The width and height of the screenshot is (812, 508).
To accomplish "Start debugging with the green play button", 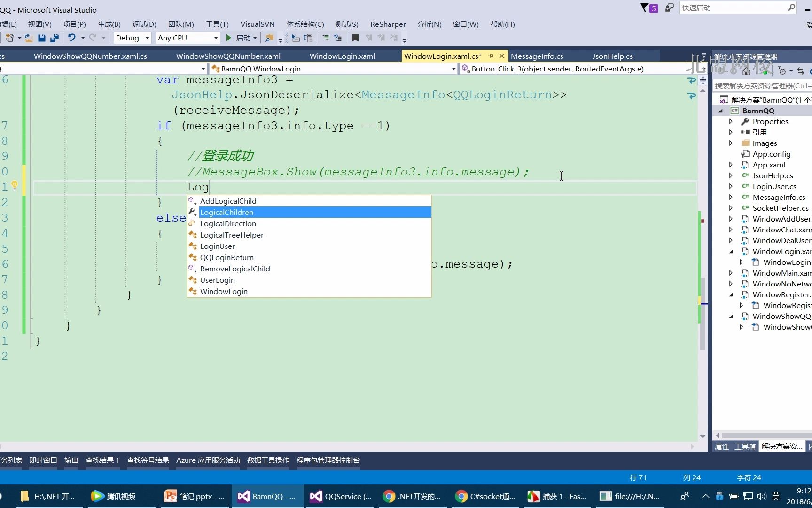I will pos(228,38).
